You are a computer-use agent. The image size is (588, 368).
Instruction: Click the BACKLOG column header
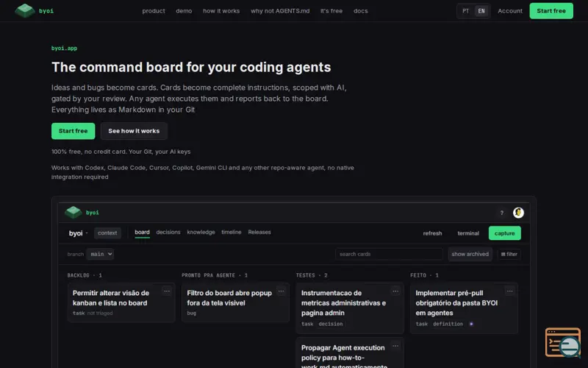85,275
